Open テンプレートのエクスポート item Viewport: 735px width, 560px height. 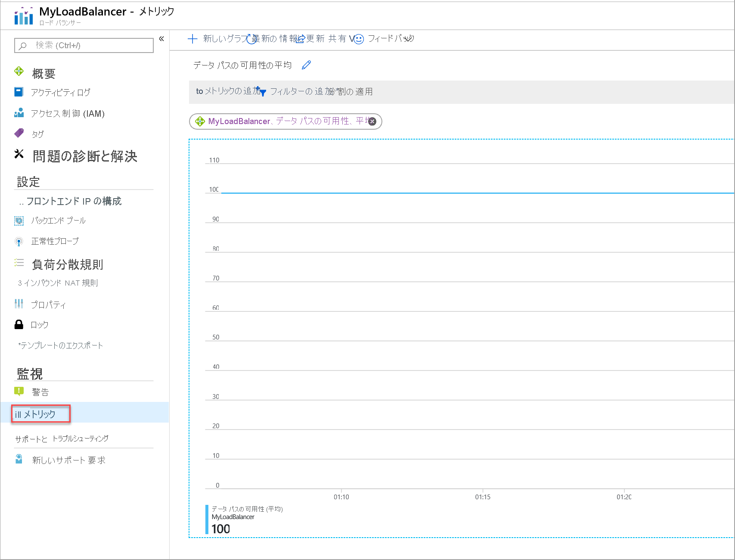62,345
